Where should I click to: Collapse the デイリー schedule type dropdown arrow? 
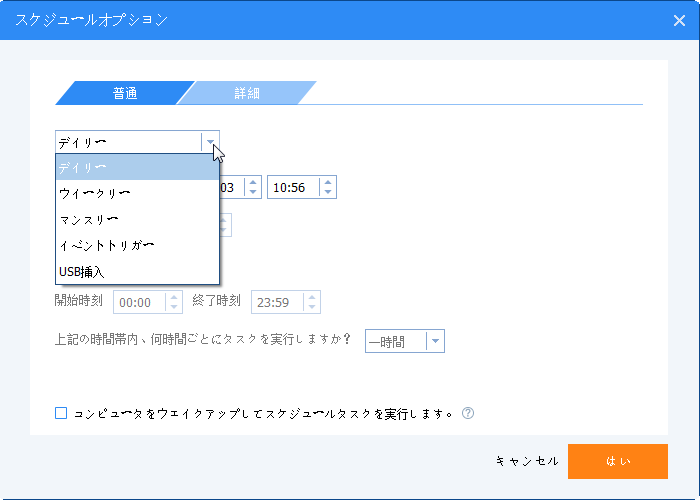(210, 142)
